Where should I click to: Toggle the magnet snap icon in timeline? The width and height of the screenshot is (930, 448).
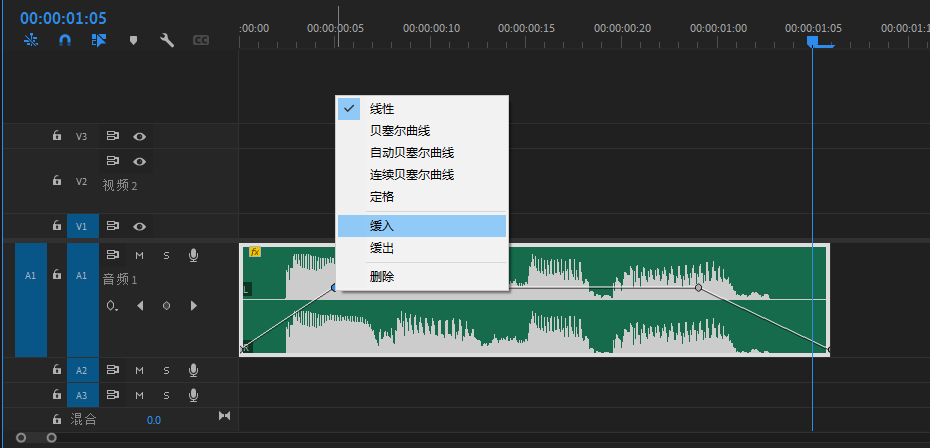coord(65,40)
